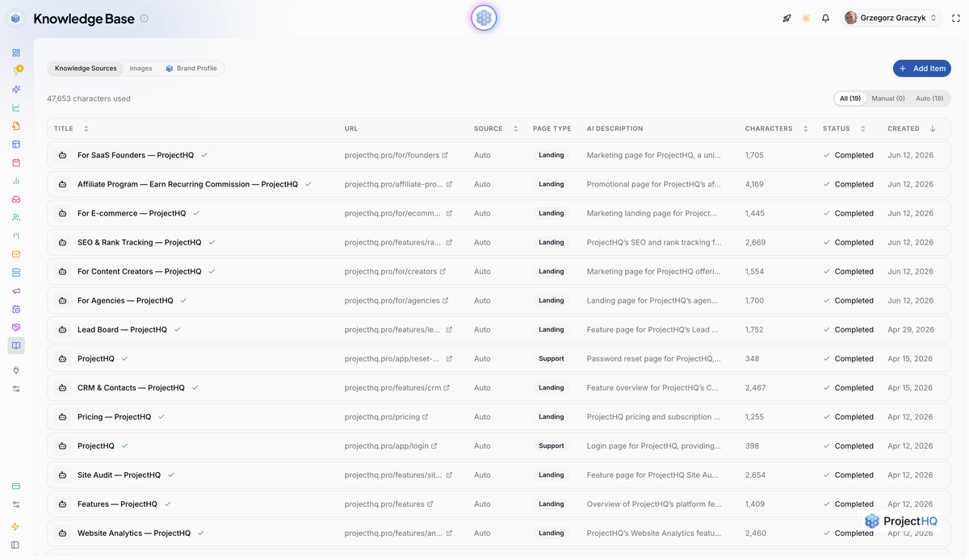The image size is (969, 560).
Task: Click the bot icon on Lead Board row
Action: pos(62,330)
